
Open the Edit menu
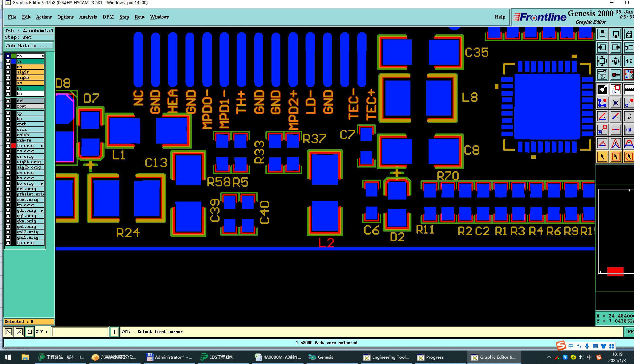tap(26, 17)
